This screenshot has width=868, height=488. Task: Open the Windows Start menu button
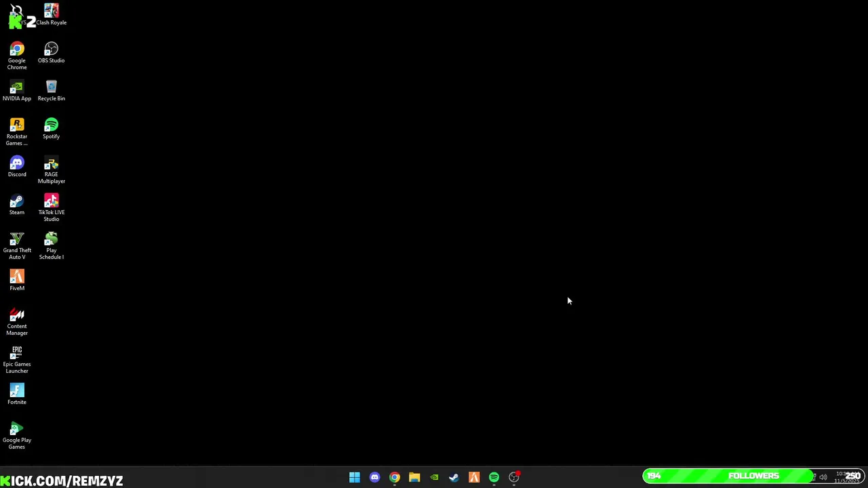(x=355, y=477)
